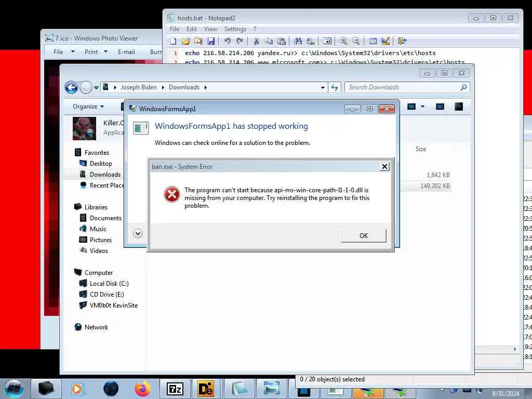Click Explorer help icon at toolbar end
The width and height of the screenshot is (532, 399).
click(x=459, y=107)
